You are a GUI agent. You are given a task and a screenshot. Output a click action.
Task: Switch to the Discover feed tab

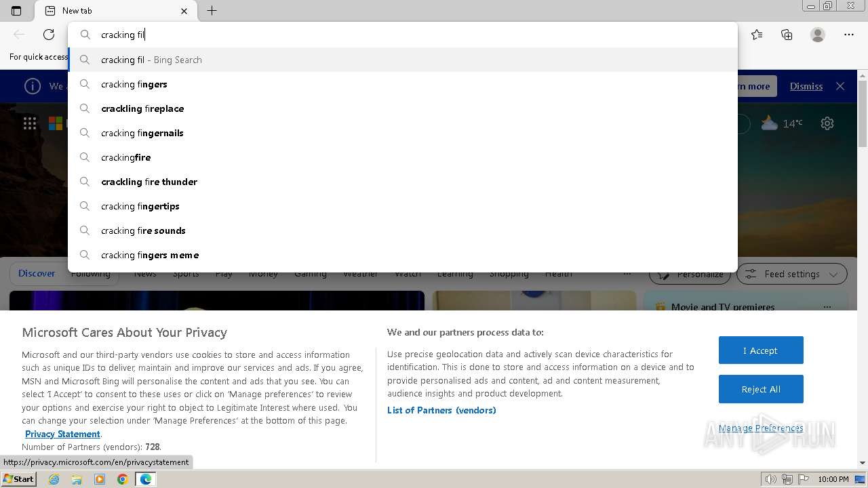tap(37, 273)
